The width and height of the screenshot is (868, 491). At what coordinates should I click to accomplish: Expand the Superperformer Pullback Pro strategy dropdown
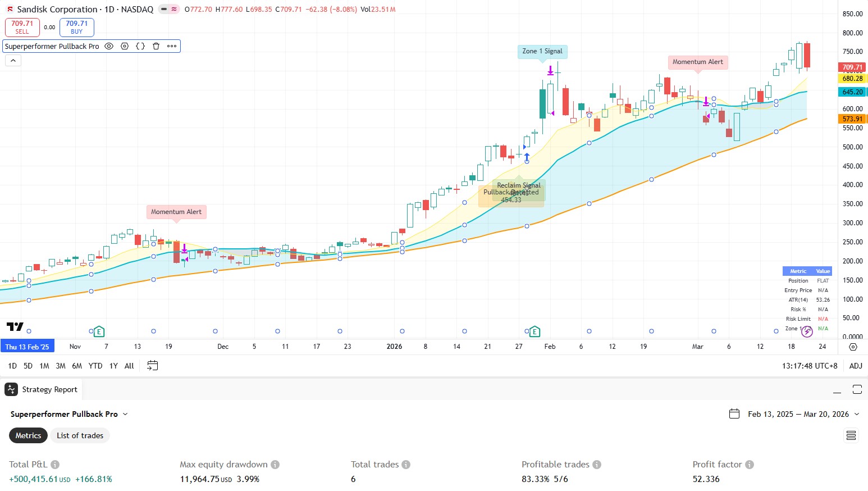click(x=69, y=414)
